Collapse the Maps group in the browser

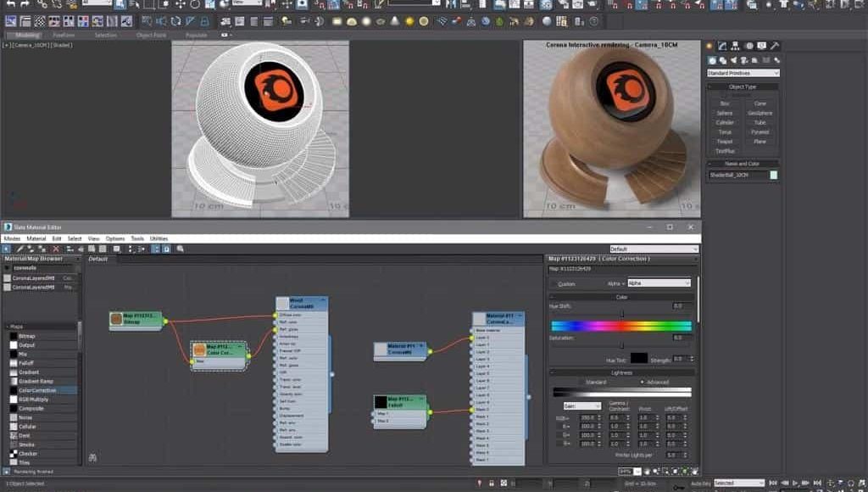pyautogui.click(x=8, y=327)
